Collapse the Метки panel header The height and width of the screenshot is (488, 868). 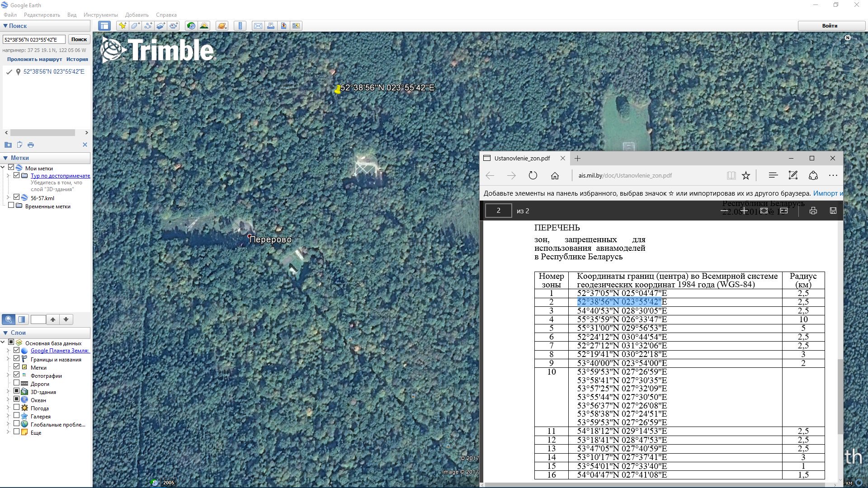tap(5, 158)
